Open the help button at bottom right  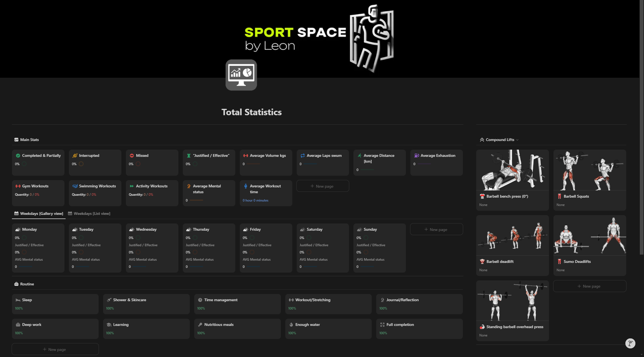pos(630,343)
